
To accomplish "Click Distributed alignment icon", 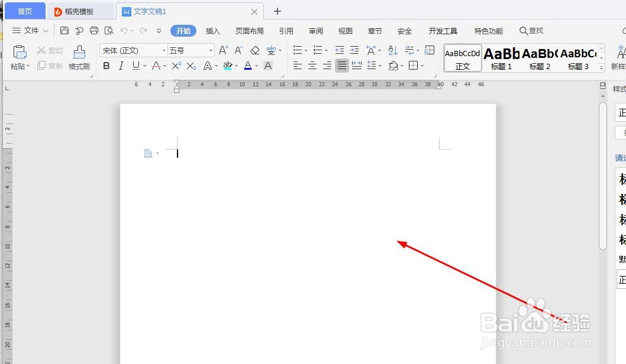I will point(357,66).
